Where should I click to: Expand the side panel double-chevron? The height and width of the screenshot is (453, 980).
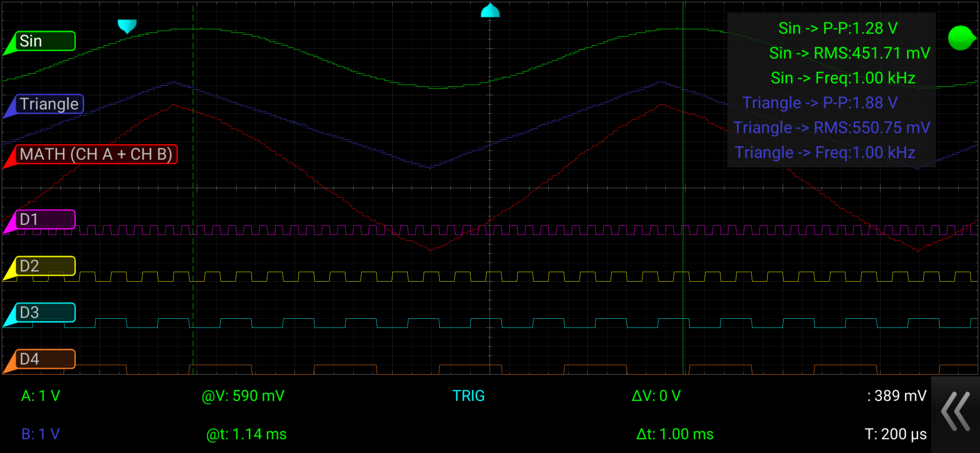pos(955,412)
